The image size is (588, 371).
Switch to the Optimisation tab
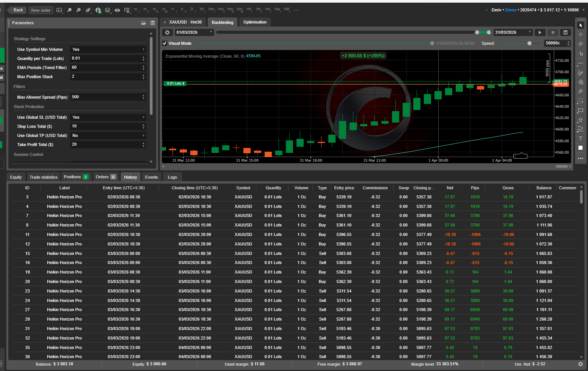coord(255,22)
